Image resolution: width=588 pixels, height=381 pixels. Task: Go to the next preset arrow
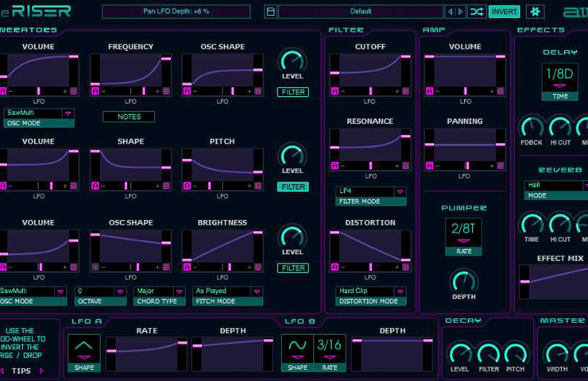coord(461,12)
